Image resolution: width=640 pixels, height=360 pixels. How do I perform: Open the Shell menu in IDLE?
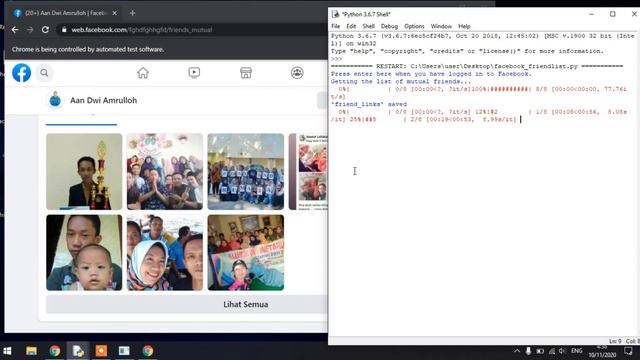point(369,26)
